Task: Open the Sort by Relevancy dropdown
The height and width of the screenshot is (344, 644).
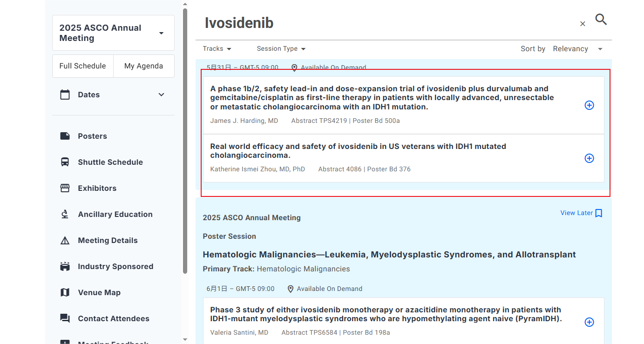Action: coord(577,49)
